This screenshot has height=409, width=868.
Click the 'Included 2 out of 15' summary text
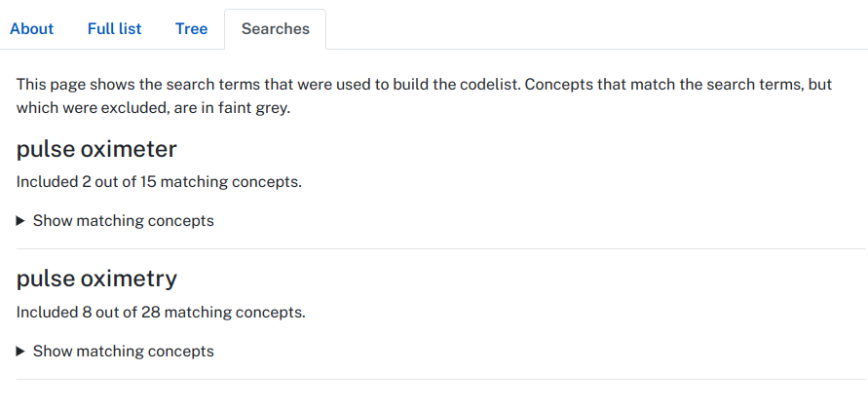coord(159,181)
